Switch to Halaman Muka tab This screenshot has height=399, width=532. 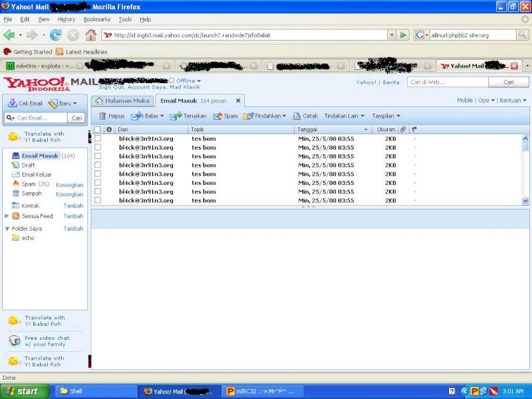(122, 101)
